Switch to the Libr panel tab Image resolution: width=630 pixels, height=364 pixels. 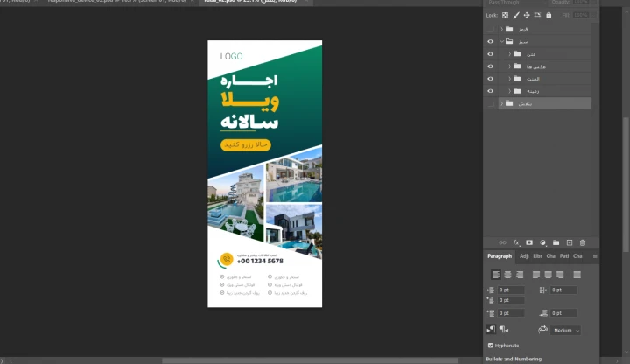point(537,256)
